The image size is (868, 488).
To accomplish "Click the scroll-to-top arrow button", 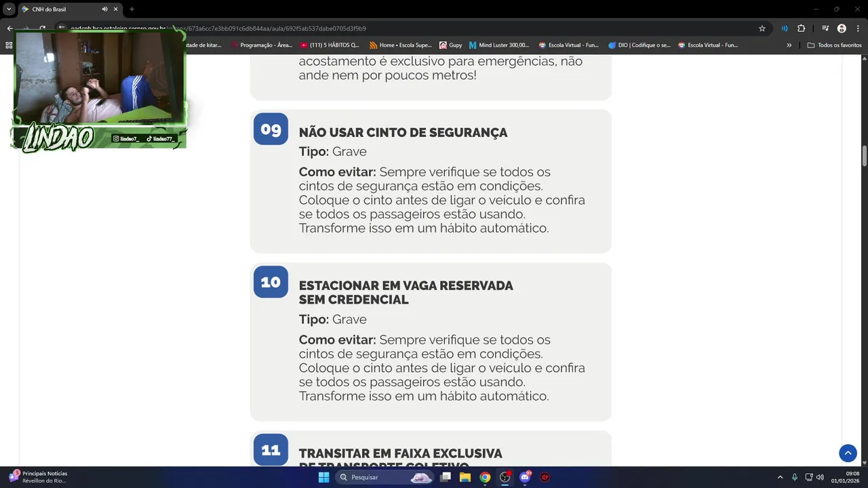I will [848, 453].
